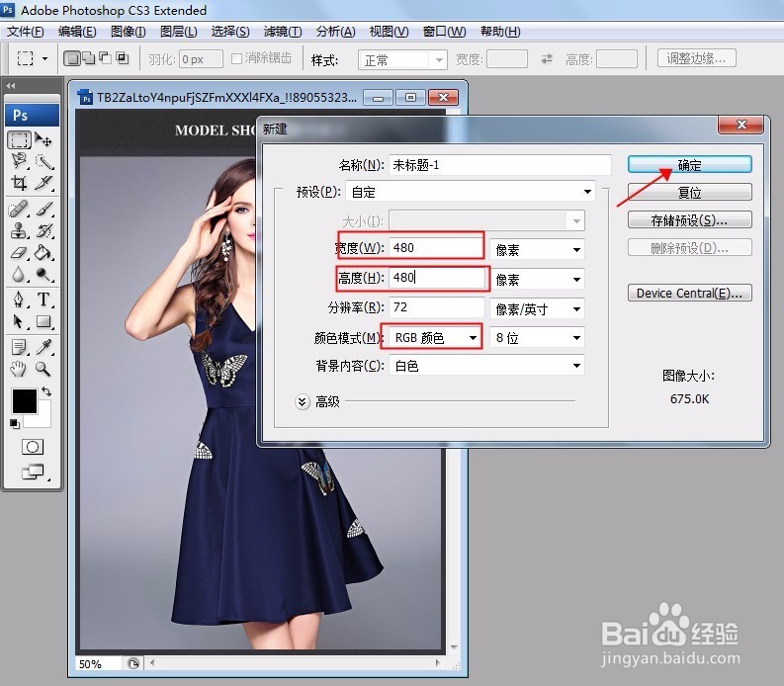Select the Path Selection tool
Viewport: 784px width, 686px height.
[19, 321]
